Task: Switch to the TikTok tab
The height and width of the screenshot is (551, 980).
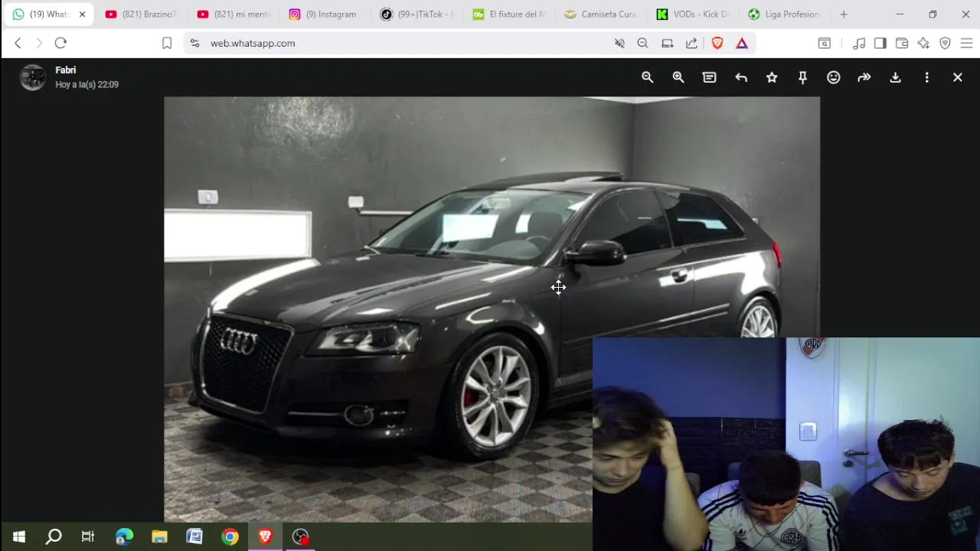Action: [x=416, y=14]
